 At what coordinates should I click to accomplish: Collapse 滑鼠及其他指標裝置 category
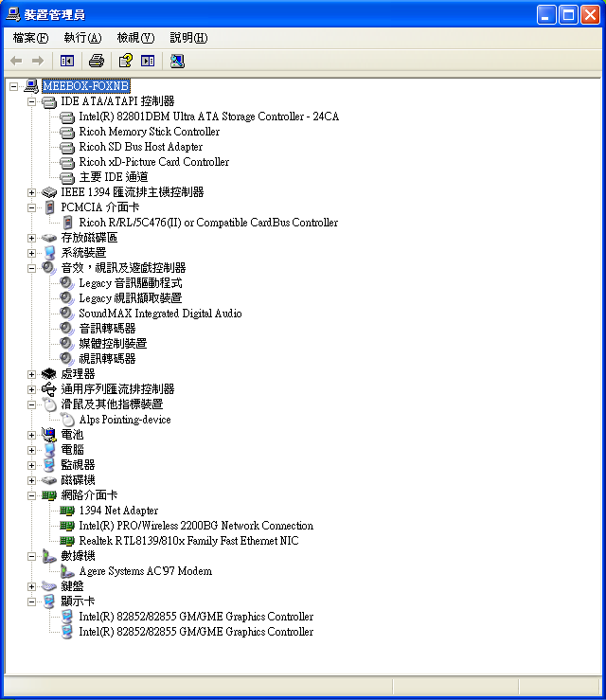click(x=31, y=404)
